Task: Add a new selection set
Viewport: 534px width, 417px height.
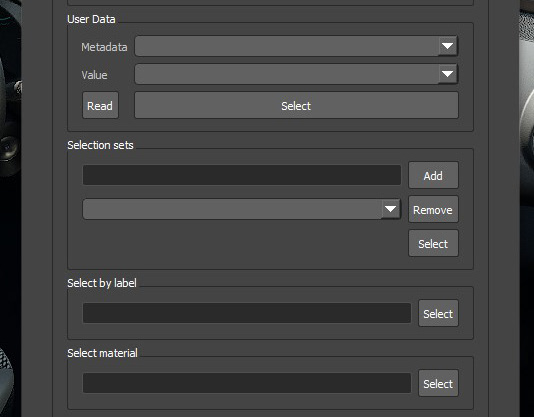Action: tap(433, 175)
